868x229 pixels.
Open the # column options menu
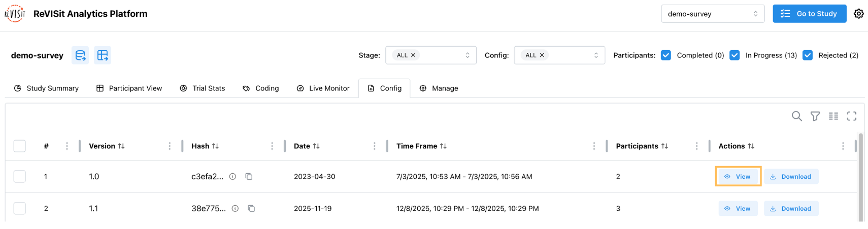pyautogui.click(x=67, y=146)
